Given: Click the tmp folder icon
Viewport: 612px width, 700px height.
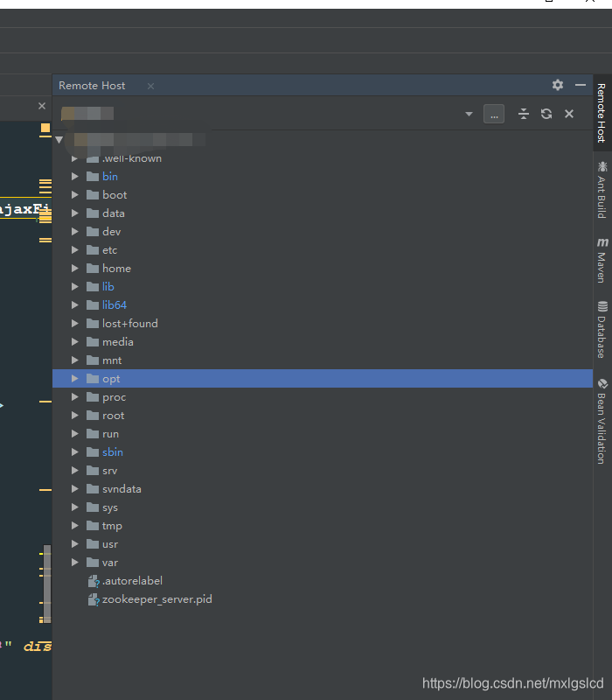Looking at the screenshot, I should pos(93,526).
